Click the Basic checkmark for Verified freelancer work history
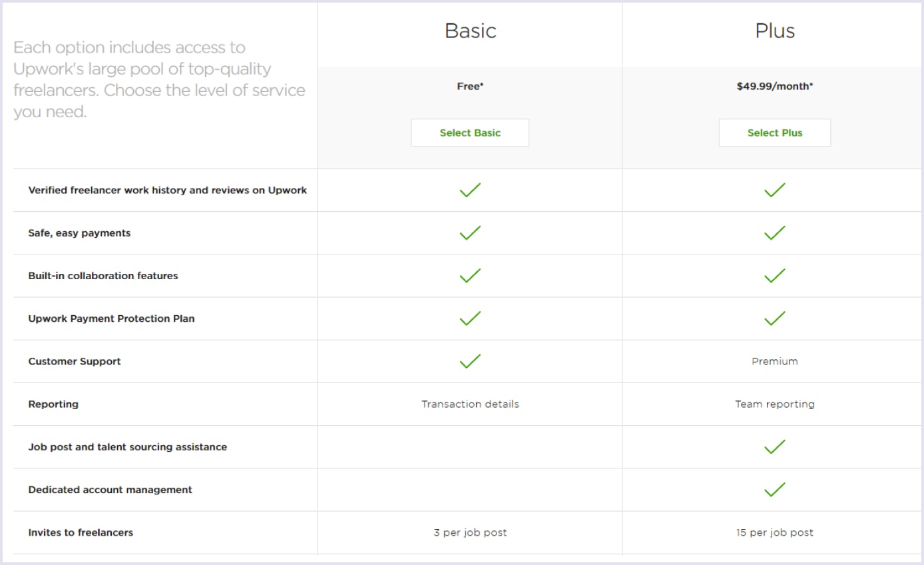Viewport: 924px width, 565px height. coord(470,191)
